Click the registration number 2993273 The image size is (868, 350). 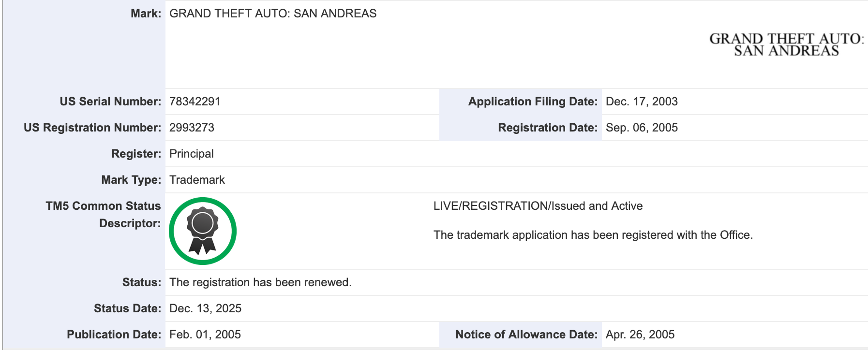192,128
